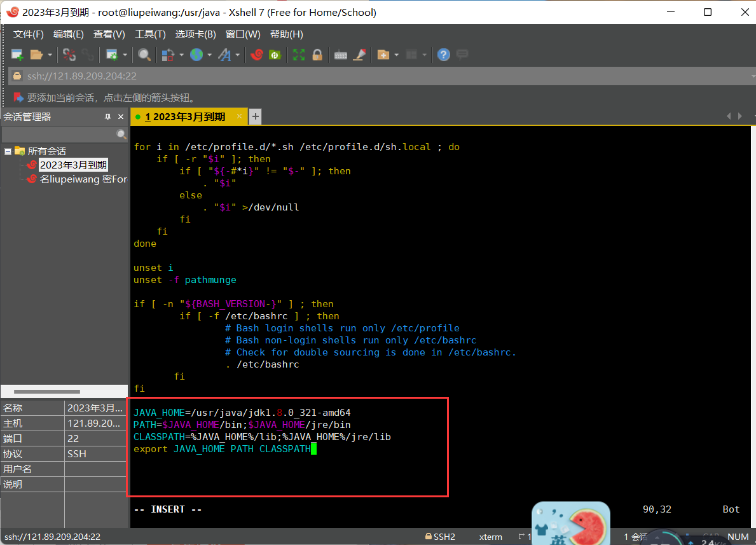The height and width of the screenshot is (545, 756).
Task: Close the 2023年3月到期 tab
Action: point(239,116)
